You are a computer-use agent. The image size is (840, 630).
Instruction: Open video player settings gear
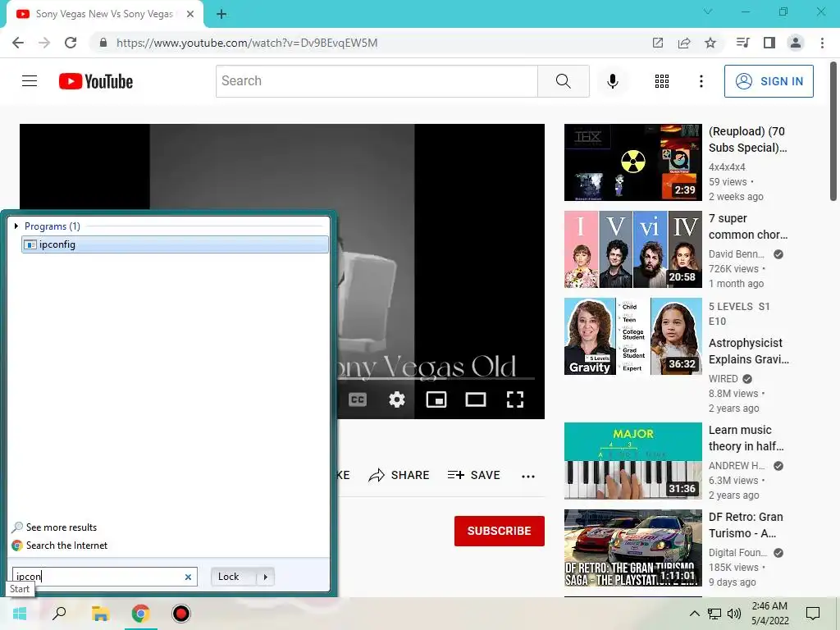(396, 399)
